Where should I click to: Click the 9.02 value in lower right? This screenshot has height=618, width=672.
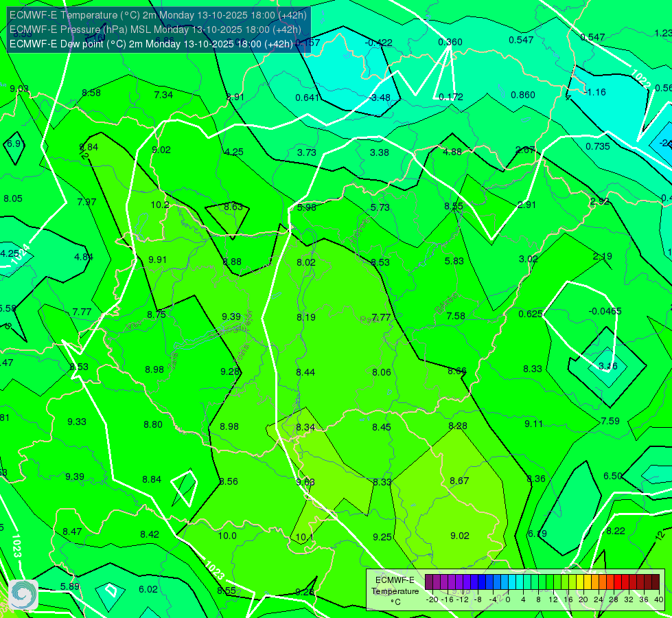click(x=460, y=536)
